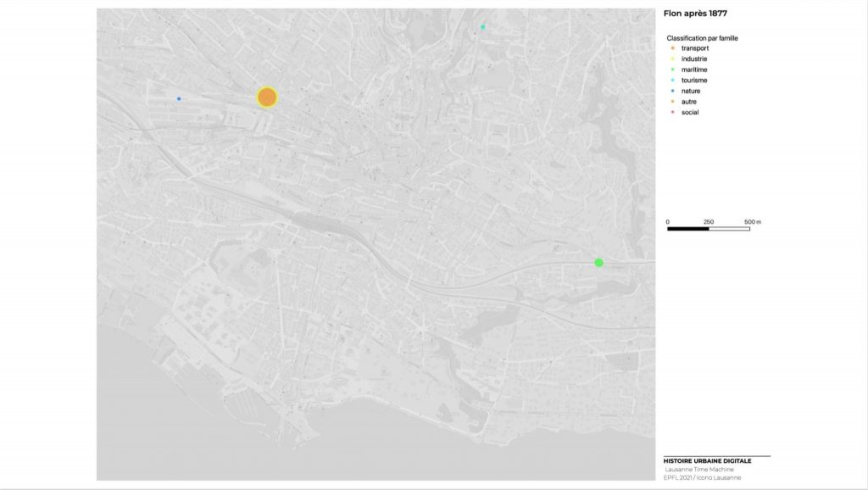Click the transport legend color dot
The image size is (868, 490).
[672, 48]
